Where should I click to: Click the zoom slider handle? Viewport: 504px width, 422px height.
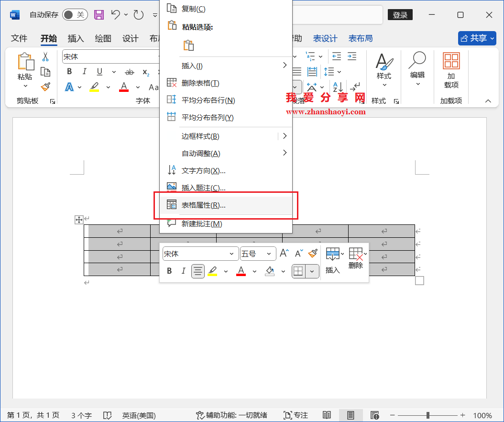[428, 415]
